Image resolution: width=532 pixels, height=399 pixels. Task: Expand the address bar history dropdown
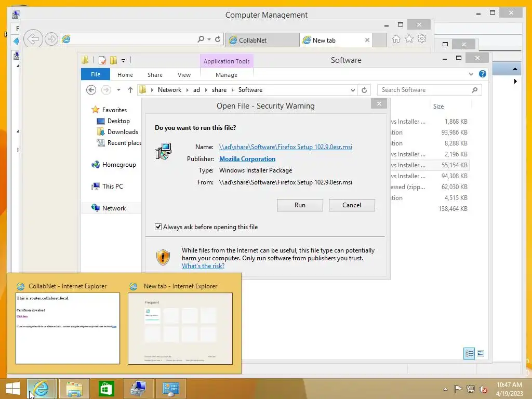(353, 90)
